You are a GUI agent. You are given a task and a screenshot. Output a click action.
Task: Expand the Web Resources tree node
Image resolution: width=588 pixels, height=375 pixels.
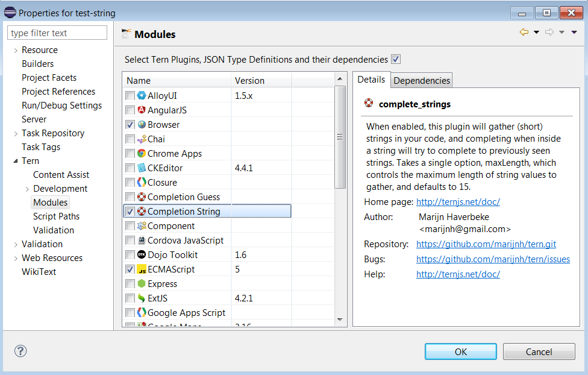pos(16,258)
